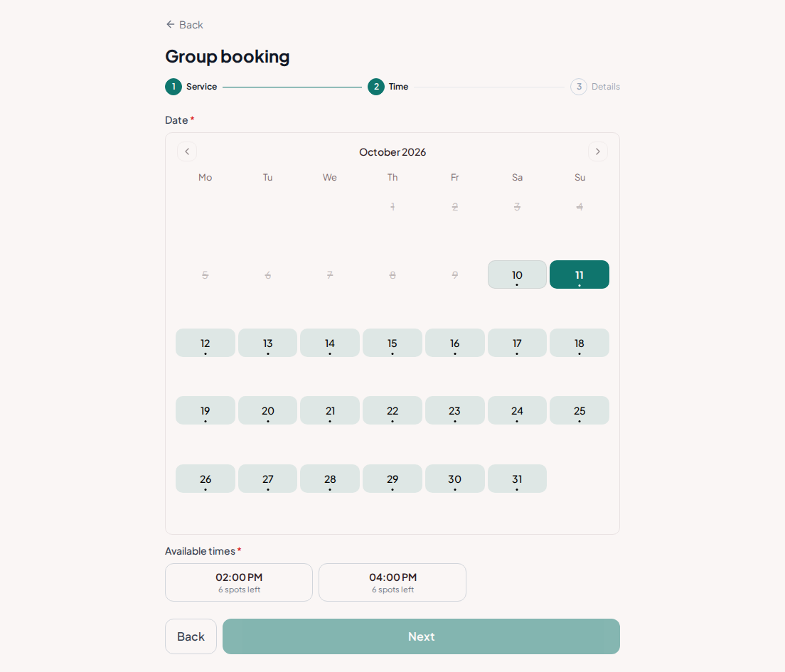Click the bottom Back button
This screenshot has height=672, width=785.
click(191, 636)
